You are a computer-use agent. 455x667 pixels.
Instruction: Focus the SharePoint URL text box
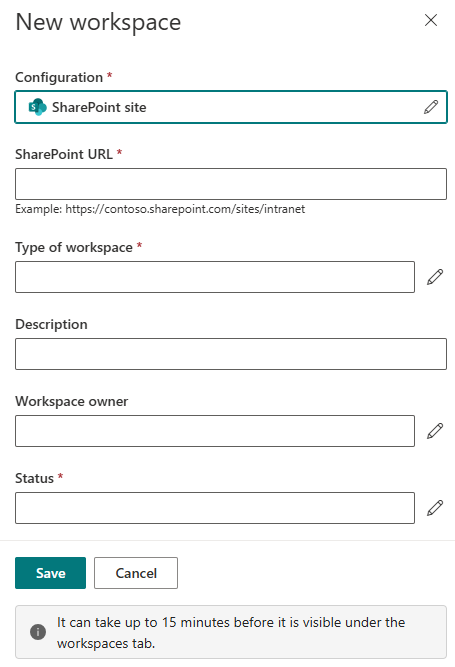(x=231, y=184)
